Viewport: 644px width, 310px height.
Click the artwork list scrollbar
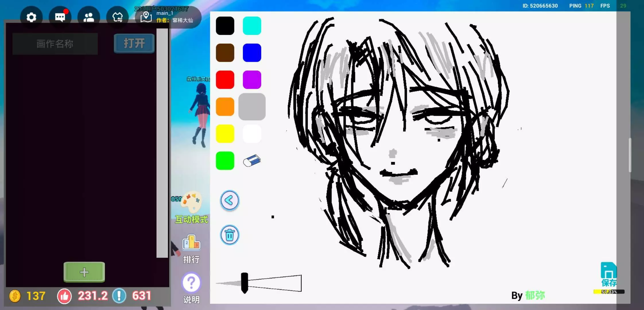(x=162, y=144)
